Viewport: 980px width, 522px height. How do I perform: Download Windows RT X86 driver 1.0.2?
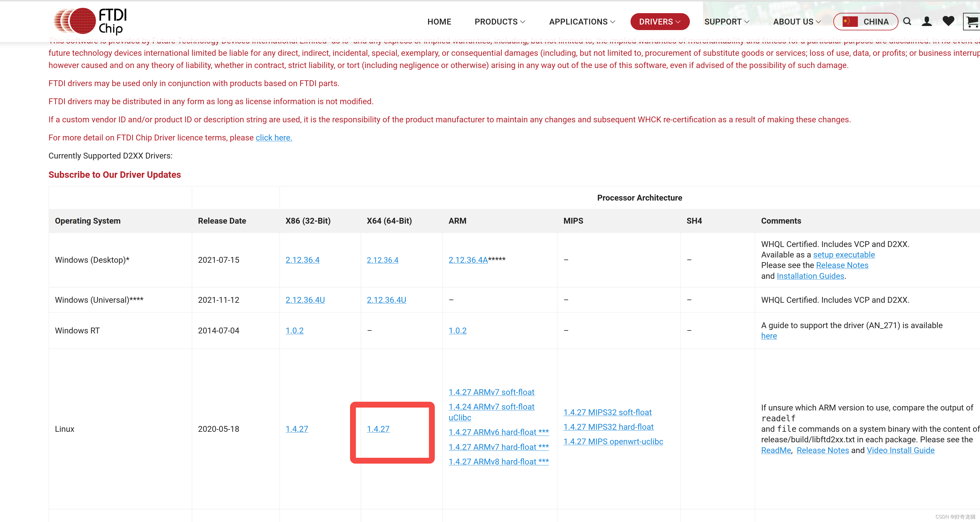(x=295, y=331)
